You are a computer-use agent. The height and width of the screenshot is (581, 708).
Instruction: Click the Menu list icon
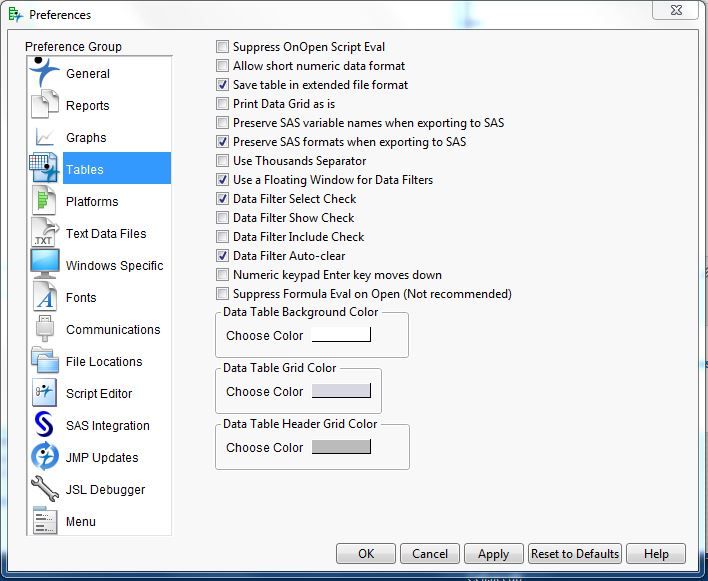coord(44,521)
